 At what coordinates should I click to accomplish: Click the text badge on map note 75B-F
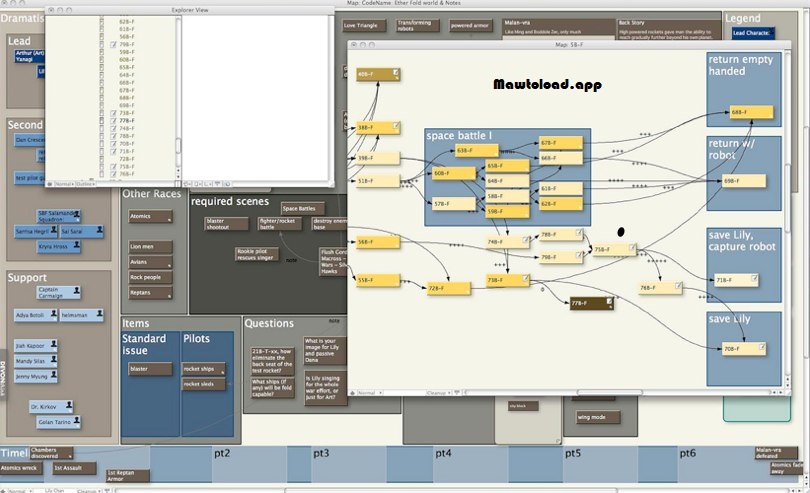632,248
